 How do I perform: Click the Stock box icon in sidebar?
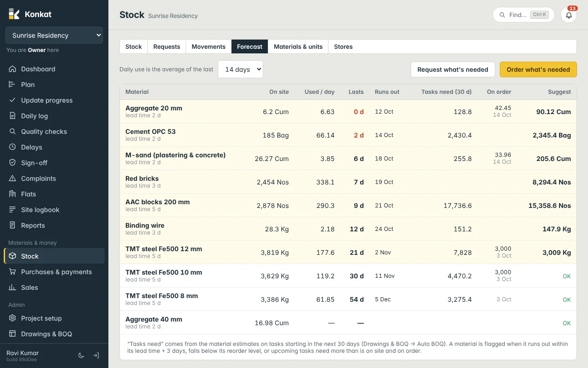coord(12,256)
